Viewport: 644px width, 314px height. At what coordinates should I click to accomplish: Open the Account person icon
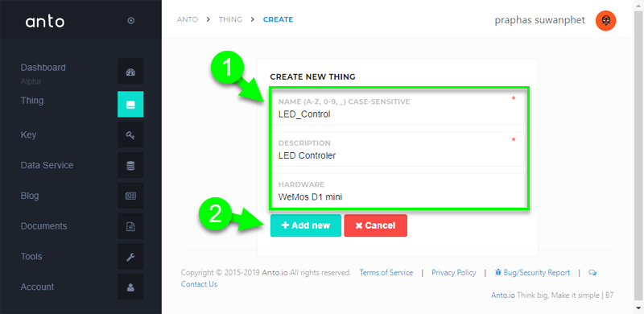point(130,287)
